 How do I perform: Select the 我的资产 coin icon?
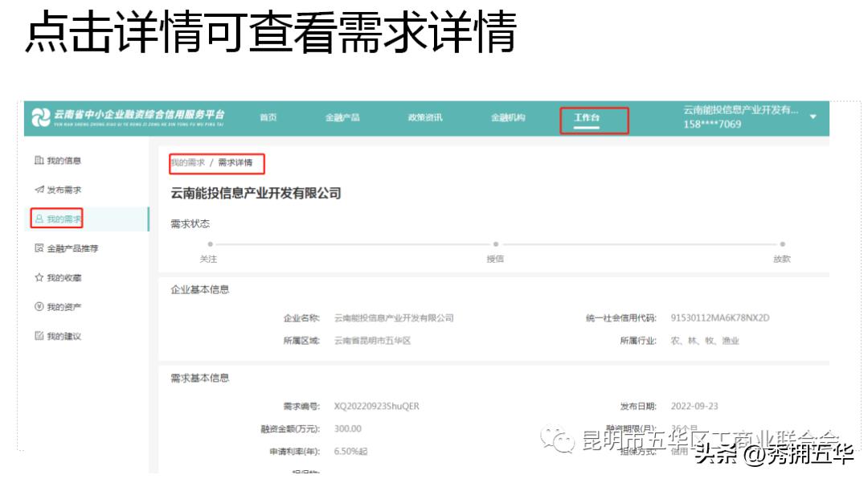click(x=37, y=306)
